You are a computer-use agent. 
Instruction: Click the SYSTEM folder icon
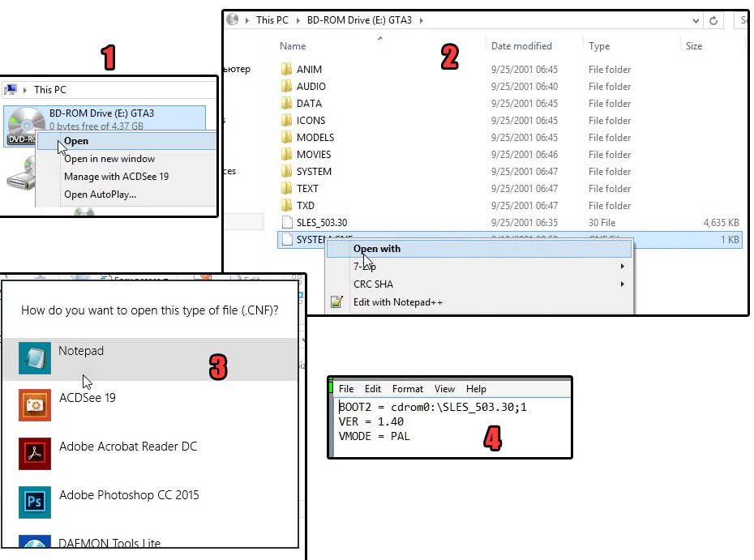tap(286, 172)
